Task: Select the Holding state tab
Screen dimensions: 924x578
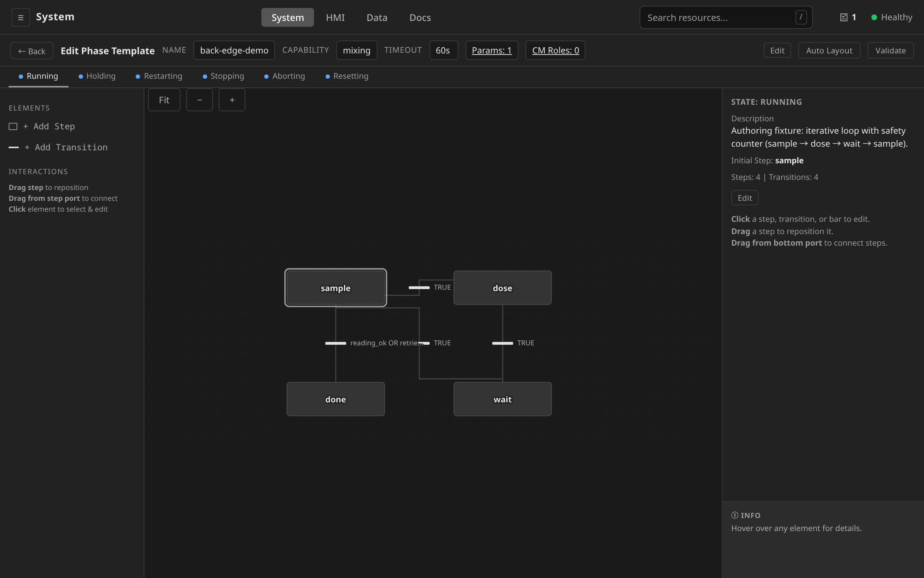Action: tap(97, 76)
